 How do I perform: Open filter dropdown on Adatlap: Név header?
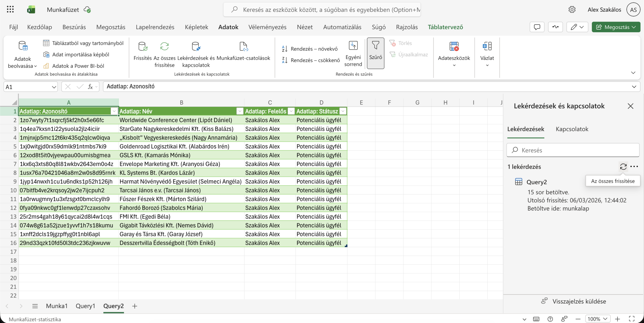coord(240,111)
